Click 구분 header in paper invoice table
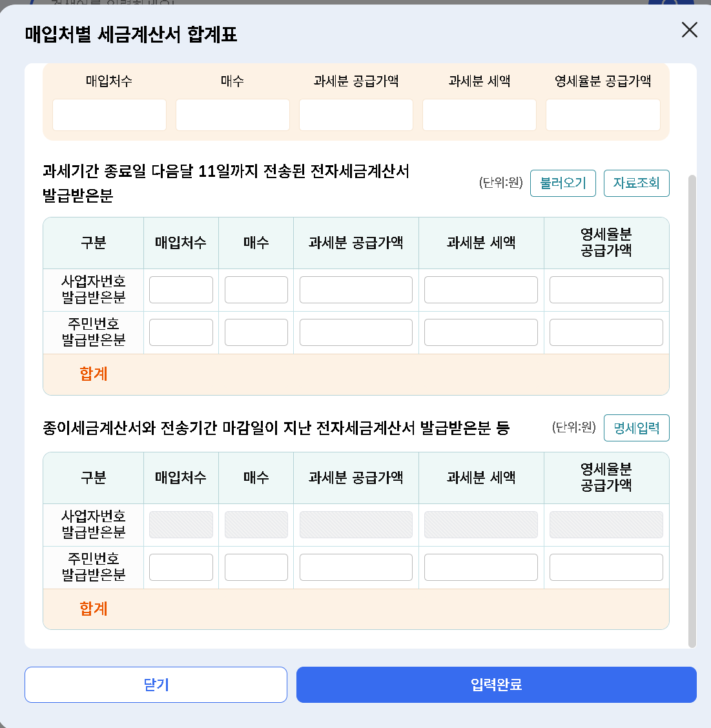Screen dimensions: 711x728 point(94,478)
